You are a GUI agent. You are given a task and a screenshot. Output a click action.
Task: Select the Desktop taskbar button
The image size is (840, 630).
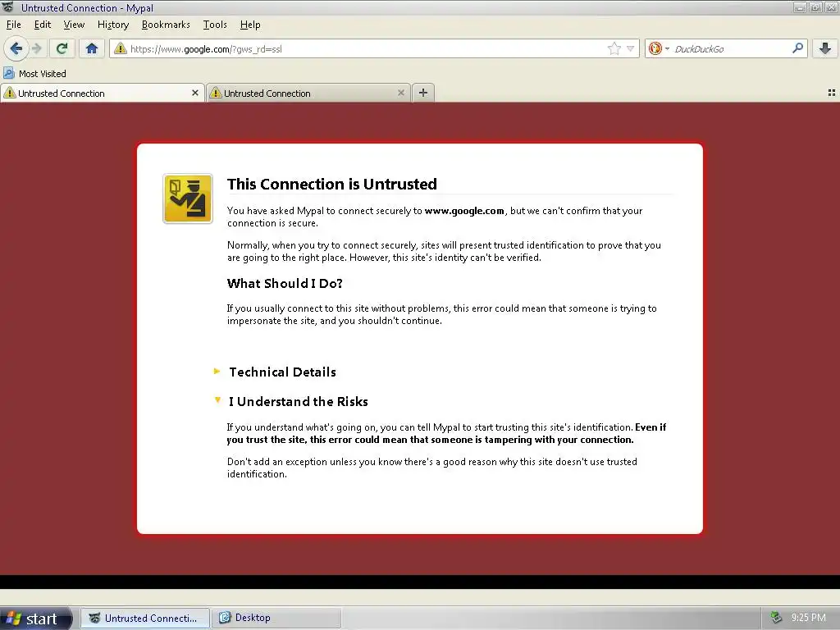tap(276, 619)
